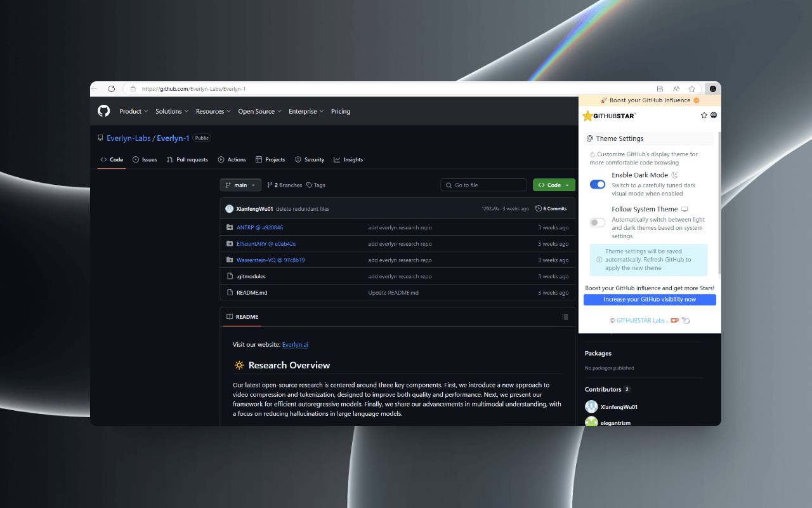The image size is (812, 508).
Task: Click the site lock icon in address bar
Action: point(133,89)
